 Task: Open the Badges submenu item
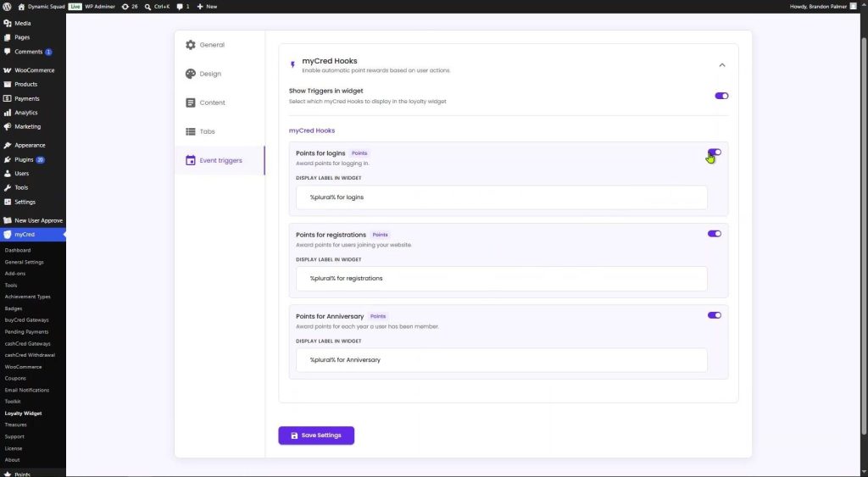coord(14,308)
